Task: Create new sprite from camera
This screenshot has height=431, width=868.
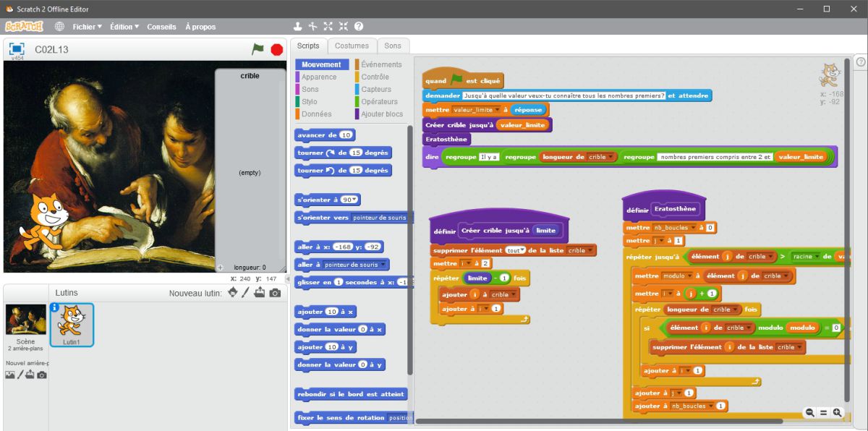Action: point(275,292)
